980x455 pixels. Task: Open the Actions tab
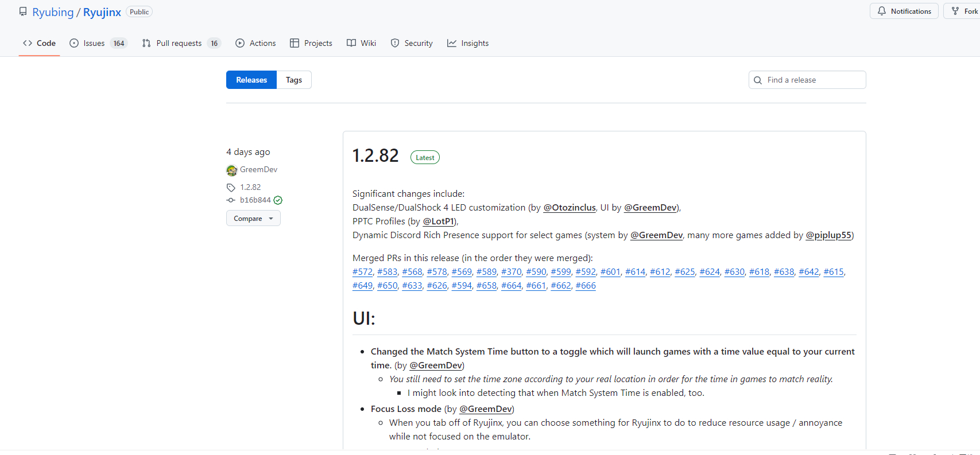(x=255, y=43)
